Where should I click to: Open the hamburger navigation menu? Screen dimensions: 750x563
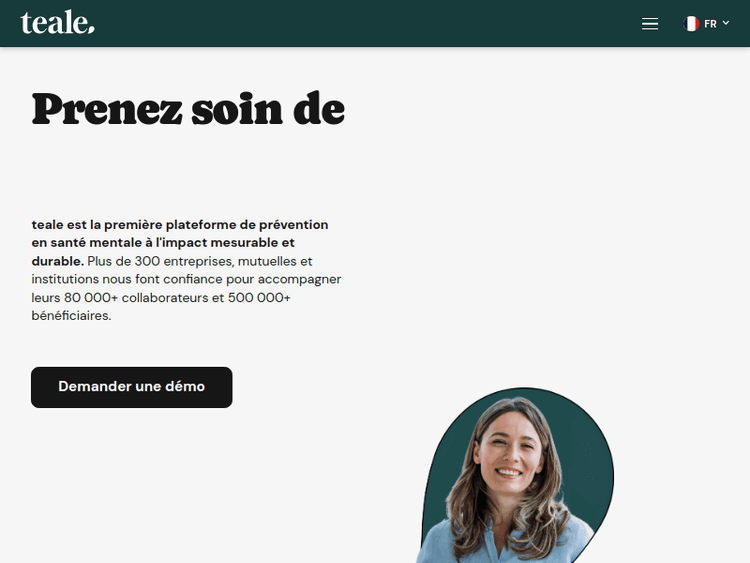tap(650, 23)
